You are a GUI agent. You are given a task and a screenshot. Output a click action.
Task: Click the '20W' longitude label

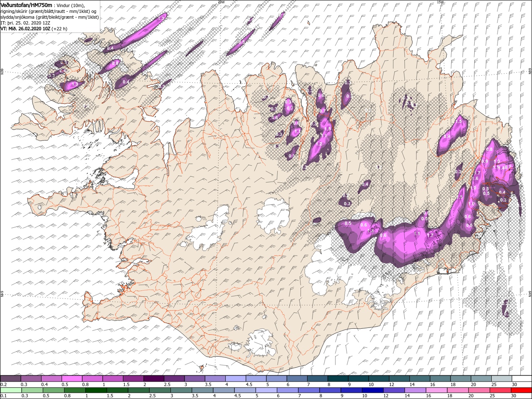click(221, 2)
